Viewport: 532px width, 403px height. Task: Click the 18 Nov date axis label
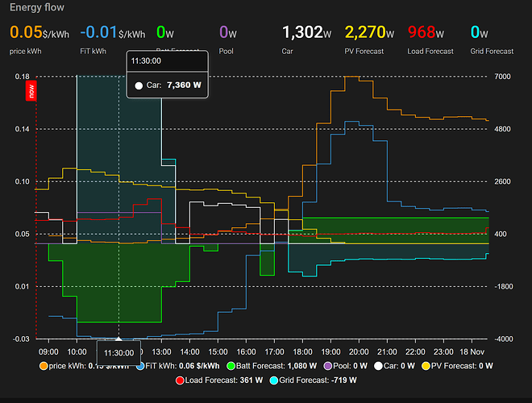(473, 352)
